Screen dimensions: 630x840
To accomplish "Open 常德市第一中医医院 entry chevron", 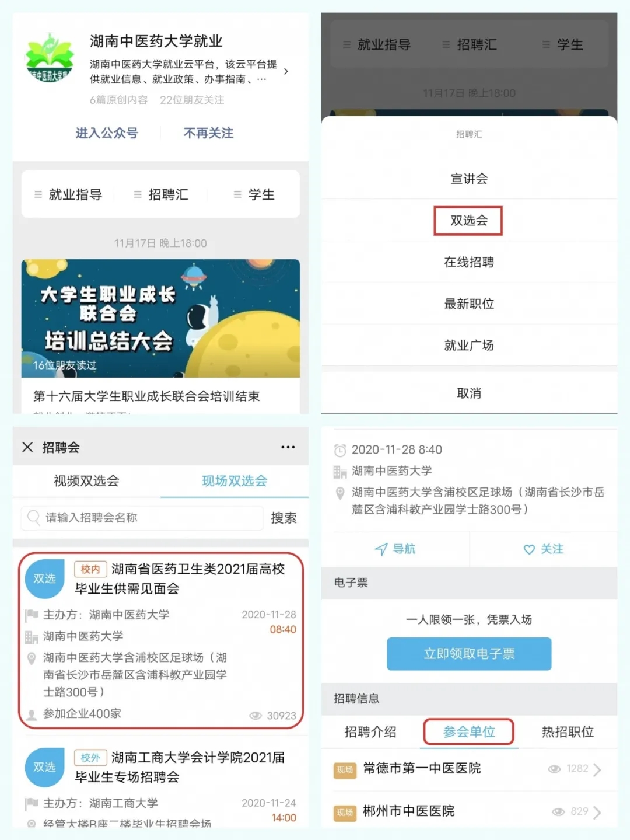I will pyautogui.click(x=597, y=769).
